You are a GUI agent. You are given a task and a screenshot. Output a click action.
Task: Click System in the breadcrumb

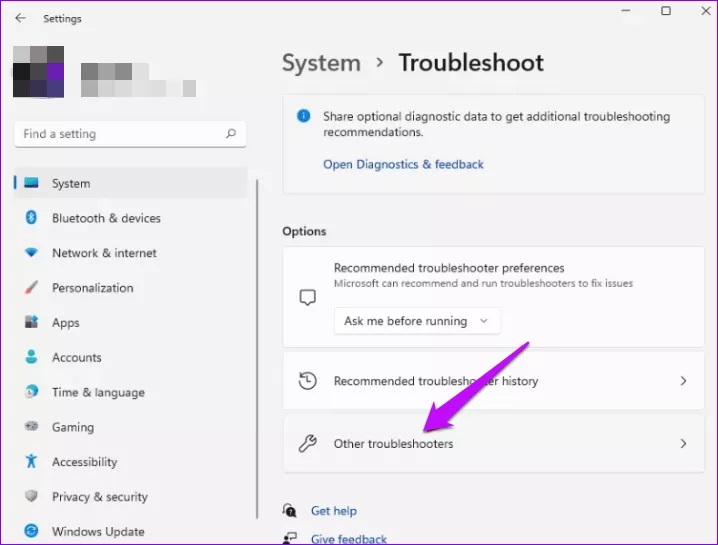(x=321, y=63)
